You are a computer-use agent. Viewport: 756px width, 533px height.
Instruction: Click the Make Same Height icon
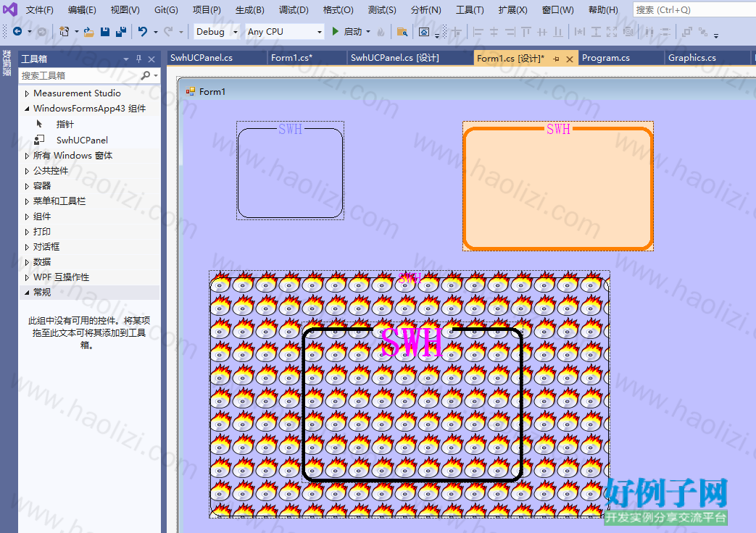[596, 32]
